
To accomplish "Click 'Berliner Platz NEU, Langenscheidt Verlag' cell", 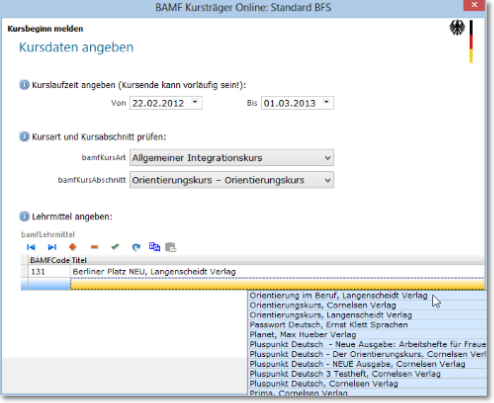I will coord(277,272).
